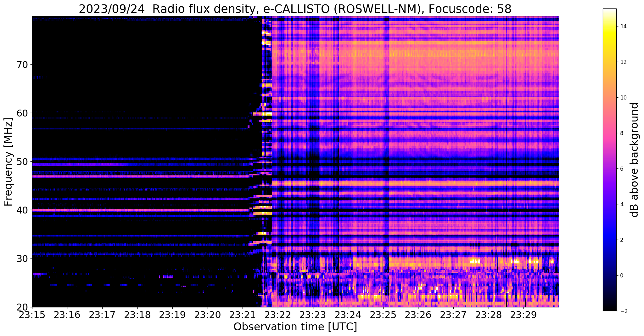Select the 70 frequency tick label

click(22, 65)
